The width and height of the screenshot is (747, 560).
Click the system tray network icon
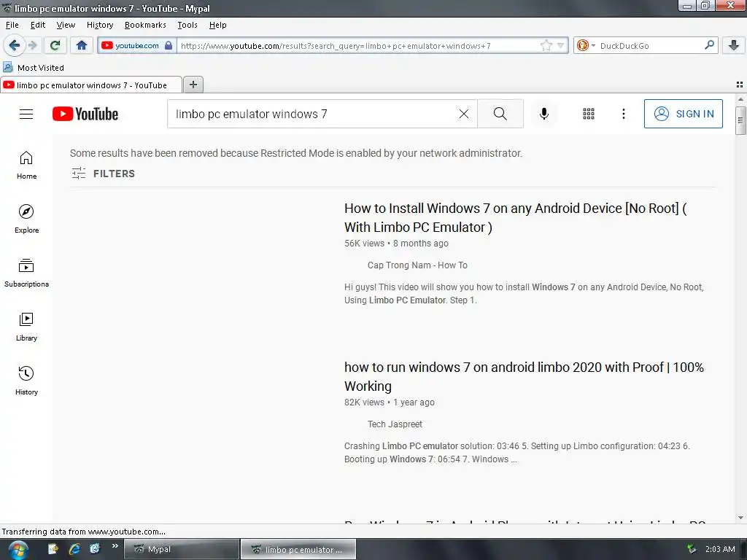click(692, 549)
